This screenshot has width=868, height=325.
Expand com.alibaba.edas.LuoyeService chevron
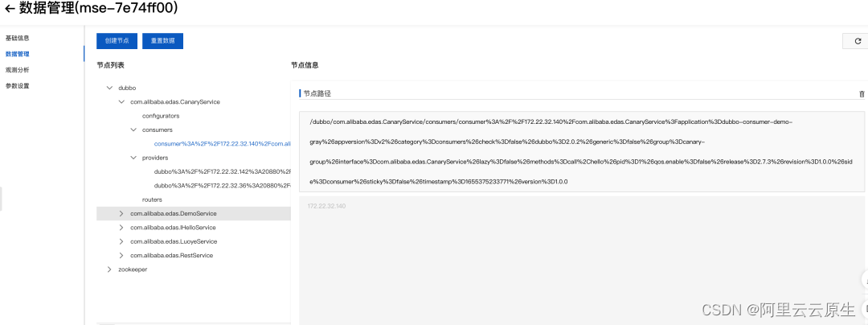click(121, 241)
